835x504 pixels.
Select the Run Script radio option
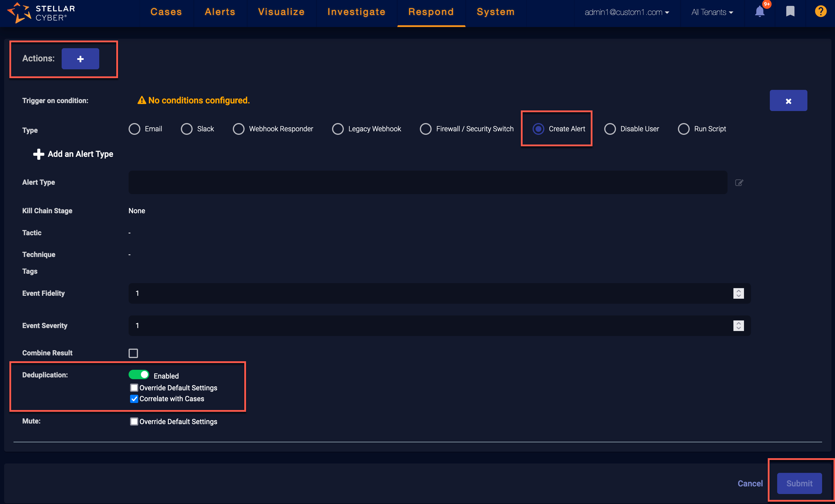(684, 129)
